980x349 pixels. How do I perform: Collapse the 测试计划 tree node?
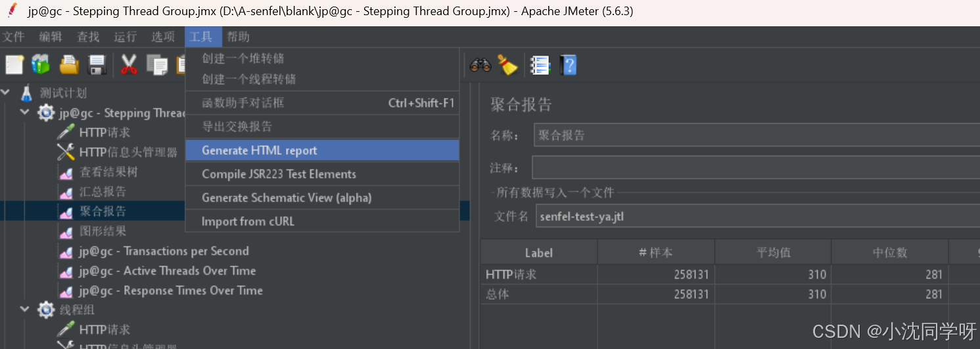6,93
